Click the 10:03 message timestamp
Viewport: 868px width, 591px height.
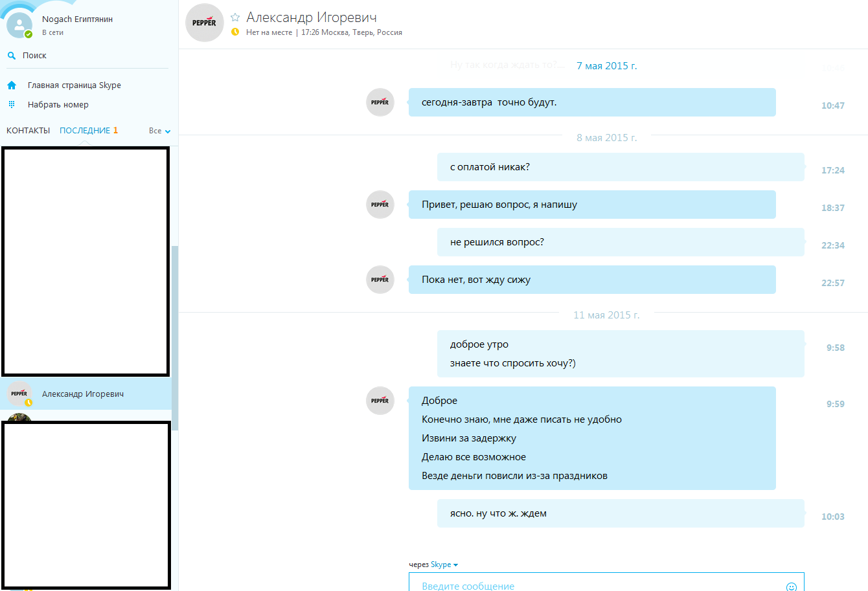click(833, 517)
